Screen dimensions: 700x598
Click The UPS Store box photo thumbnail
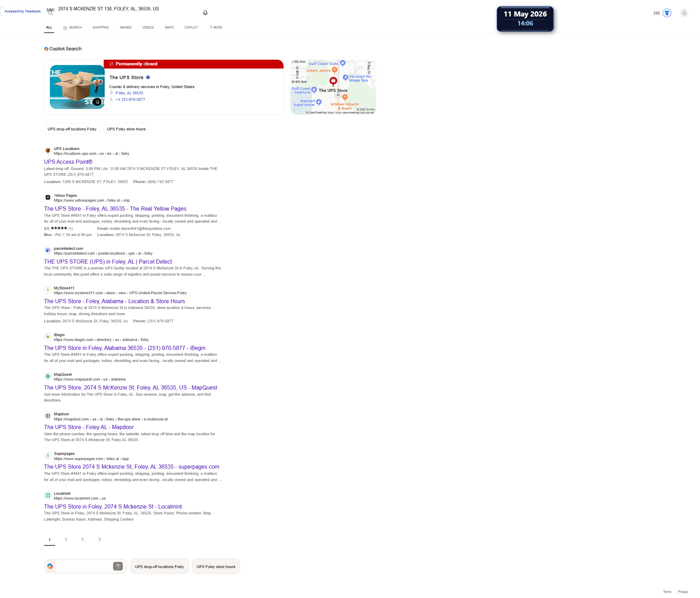click(77, 87)
